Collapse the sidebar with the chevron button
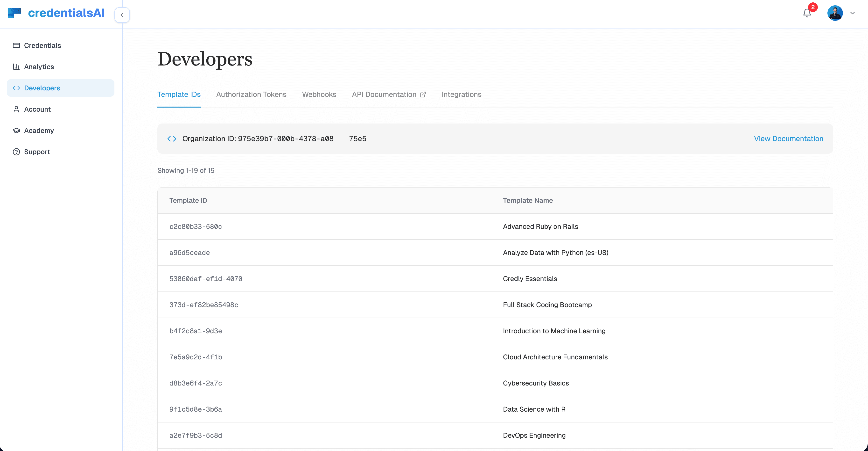This screenshot has width=868, height=451. point(122,15)
